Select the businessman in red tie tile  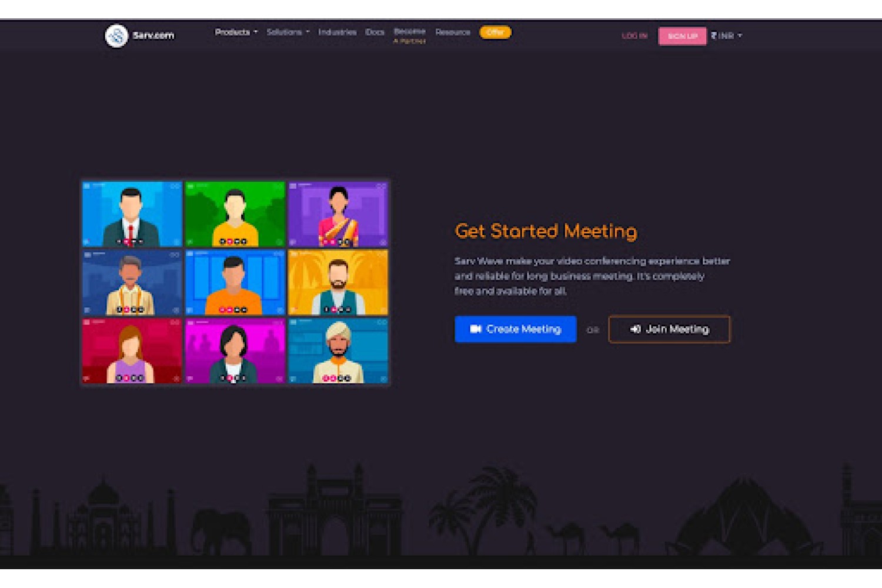(132, 214)
